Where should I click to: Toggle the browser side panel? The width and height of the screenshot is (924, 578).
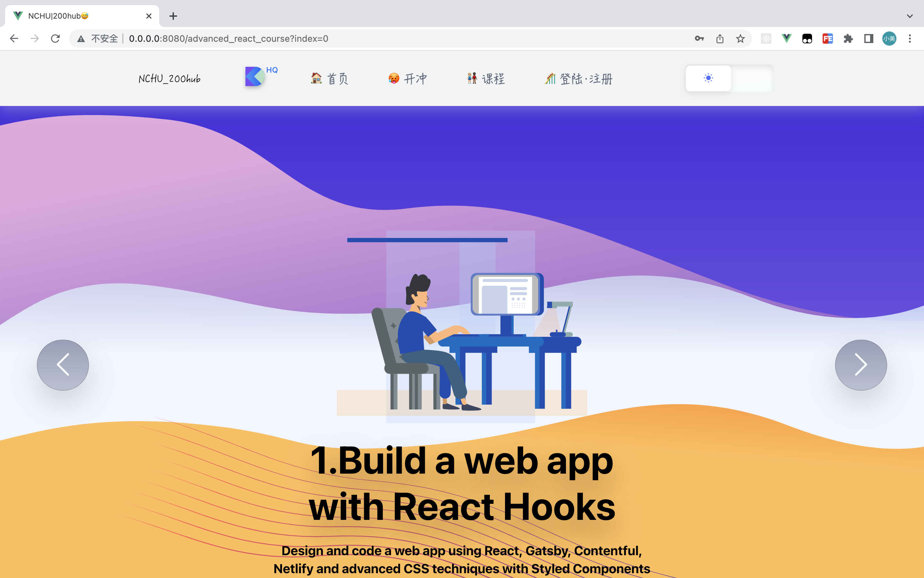coord(868,39)
